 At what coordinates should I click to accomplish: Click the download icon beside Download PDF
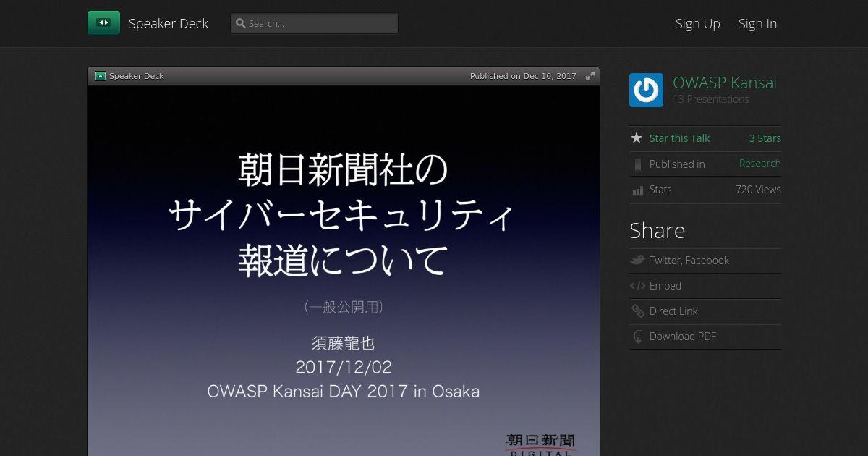point(637,337)
